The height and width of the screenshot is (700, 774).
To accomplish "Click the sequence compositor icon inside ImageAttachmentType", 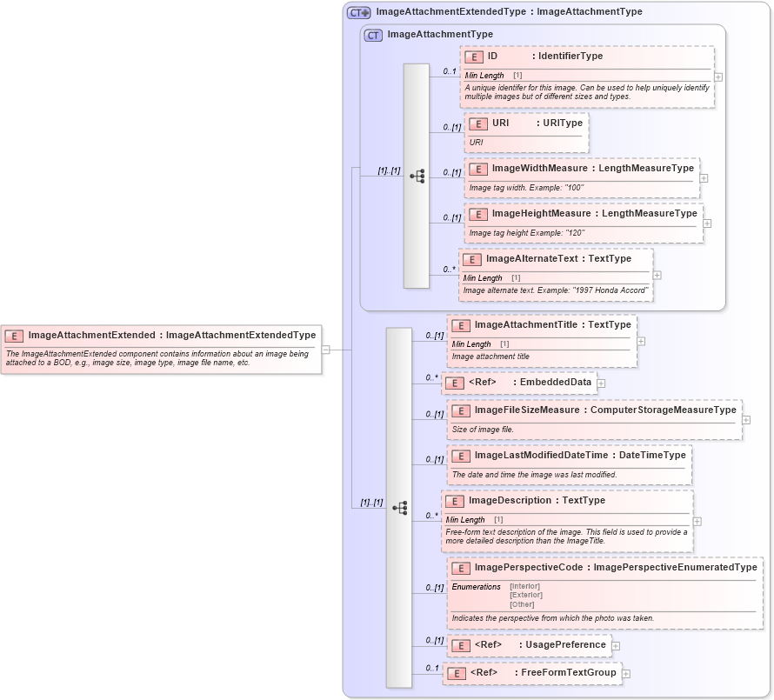I will pos(417,177).
